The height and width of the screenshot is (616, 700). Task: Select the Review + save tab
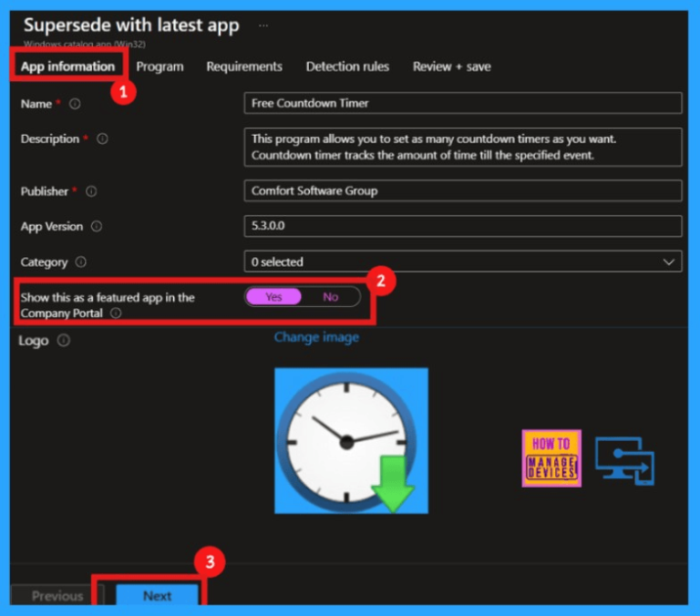tap(451, 67)
